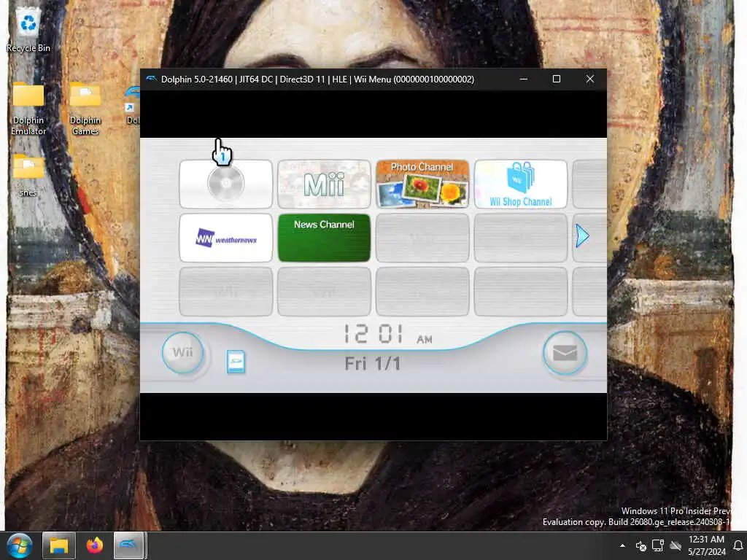The image size is (747, 560).
Task: Select the snes folder on desktop
Action: [28, 175]
